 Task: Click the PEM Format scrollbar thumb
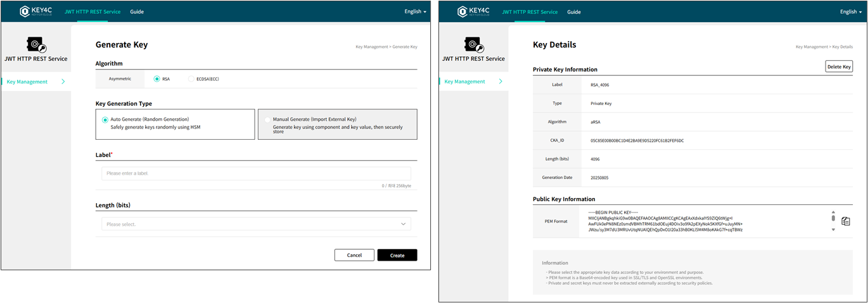[833, 219]
